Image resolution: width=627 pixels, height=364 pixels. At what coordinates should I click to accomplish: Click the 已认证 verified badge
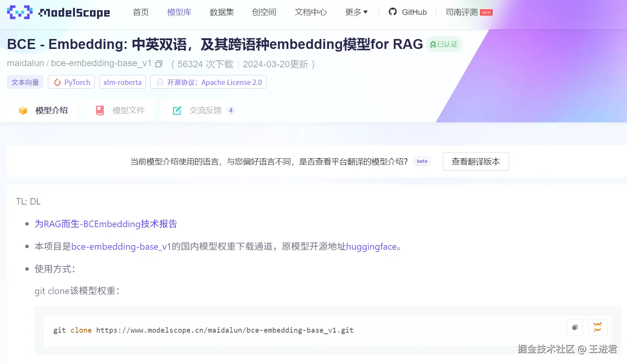pyautogui.click(x=444, y=44)
